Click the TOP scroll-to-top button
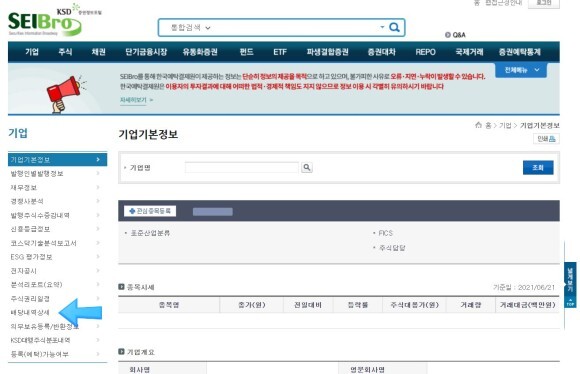 pyautogui.click(x=570, y=303)
